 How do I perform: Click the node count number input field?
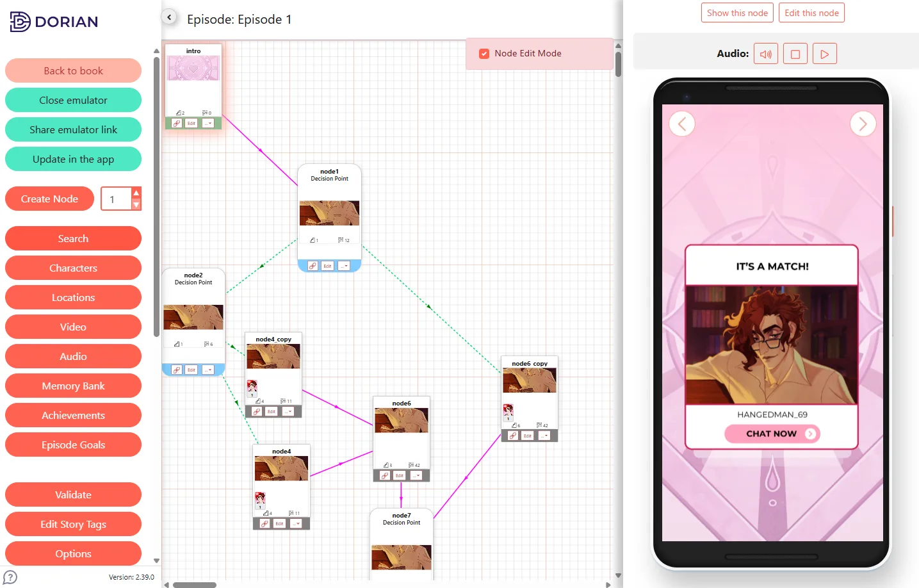click(116, 199)
